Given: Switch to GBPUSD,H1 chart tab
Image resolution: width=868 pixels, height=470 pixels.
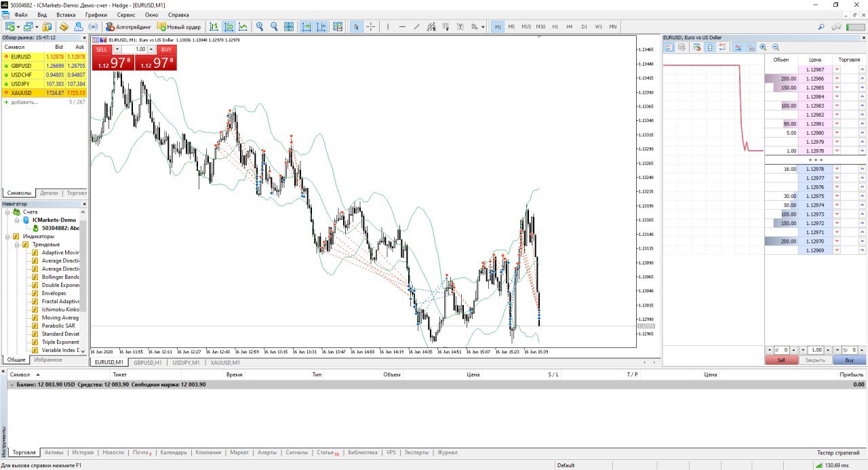Looking at the screenshot, I should pos(147,362).
